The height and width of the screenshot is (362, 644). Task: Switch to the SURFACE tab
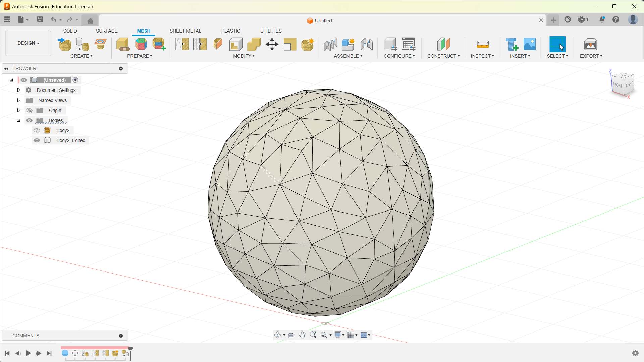click(107, 31)
